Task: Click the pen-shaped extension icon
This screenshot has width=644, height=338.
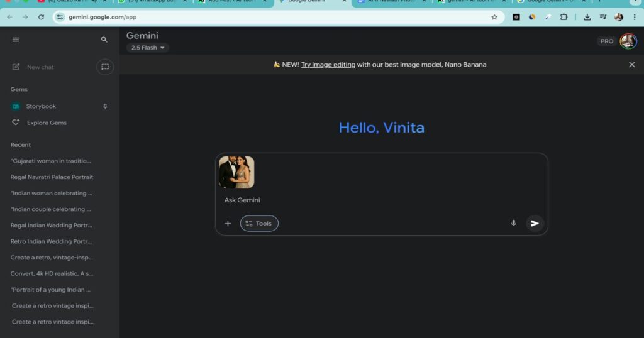Action: [548, 17]
